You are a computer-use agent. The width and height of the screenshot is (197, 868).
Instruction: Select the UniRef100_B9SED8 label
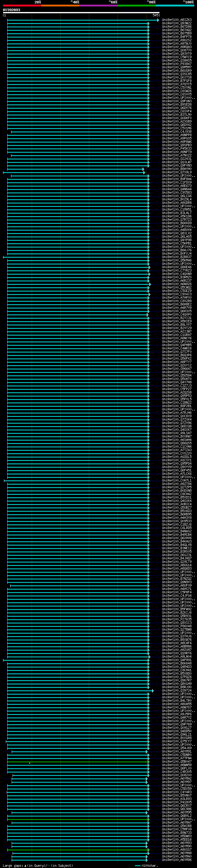pyautogui.click(x=176, y=104)
